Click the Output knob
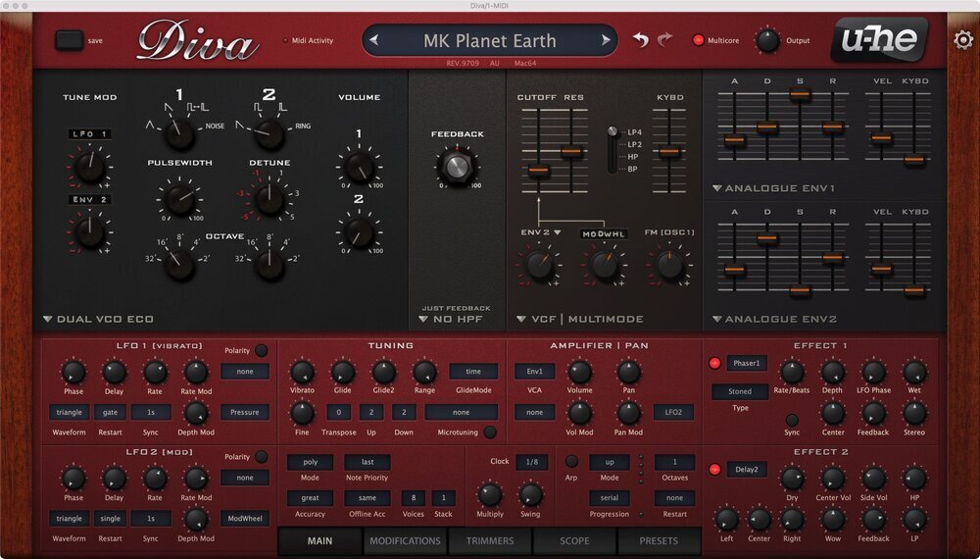980x559 pixels. point(767,40)
